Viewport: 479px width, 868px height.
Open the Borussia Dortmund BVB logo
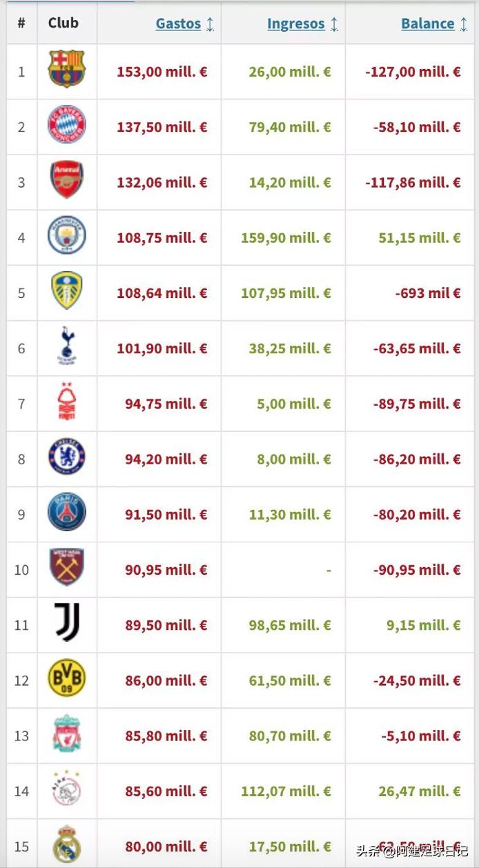click(67, 678)
